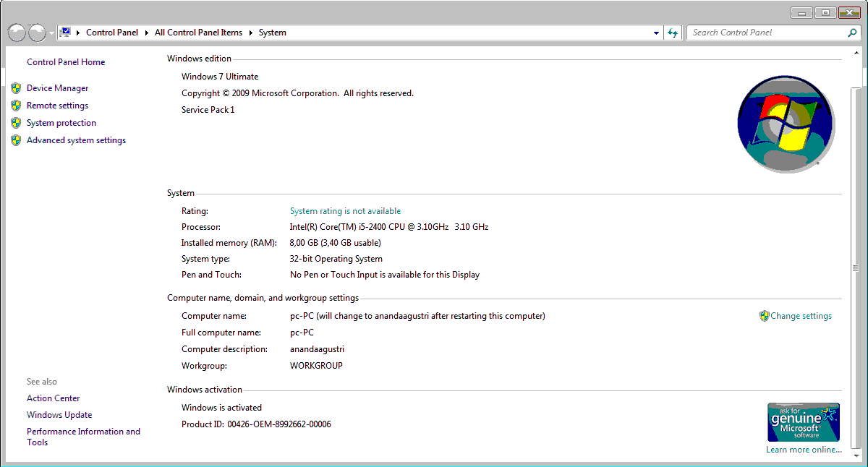
Task: Click the System protection shield icon
Action: pos(16,123)
